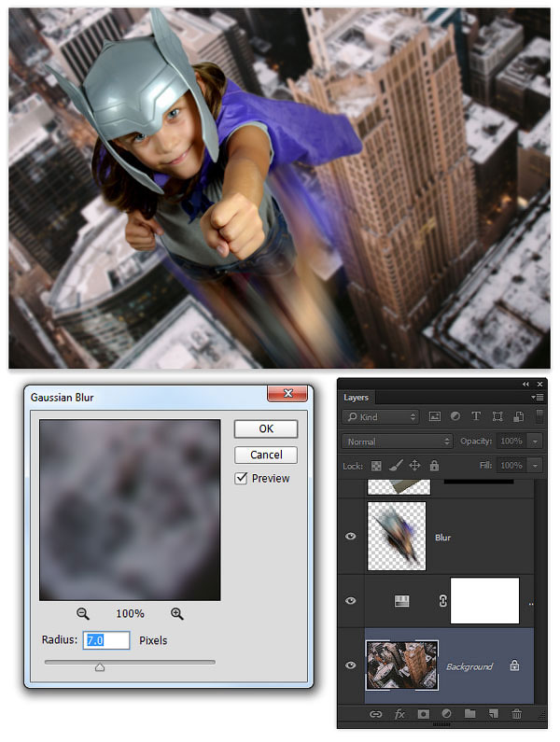Filter layers by pixel layers icon

coord(434,416)
